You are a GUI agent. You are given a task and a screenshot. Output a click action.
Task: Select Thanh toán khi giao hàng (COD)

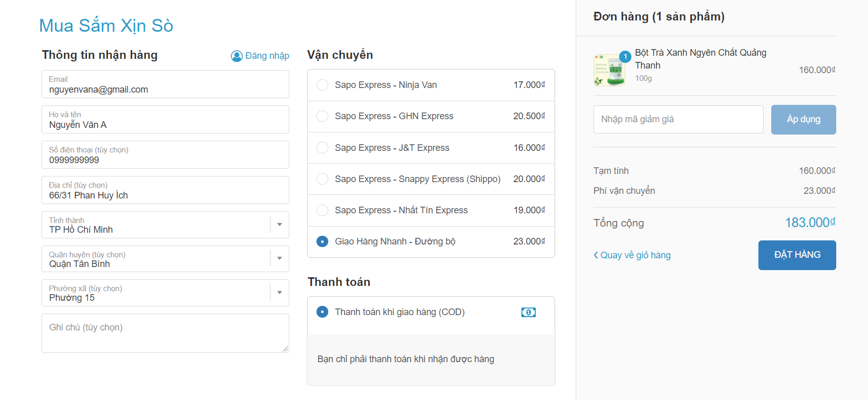[x=322, y=312]
